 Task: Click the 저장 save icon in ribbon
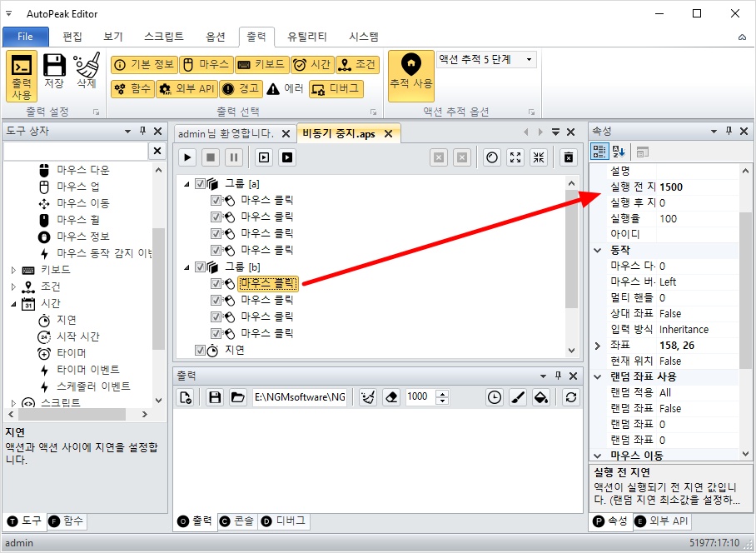[x=54, y=72]
